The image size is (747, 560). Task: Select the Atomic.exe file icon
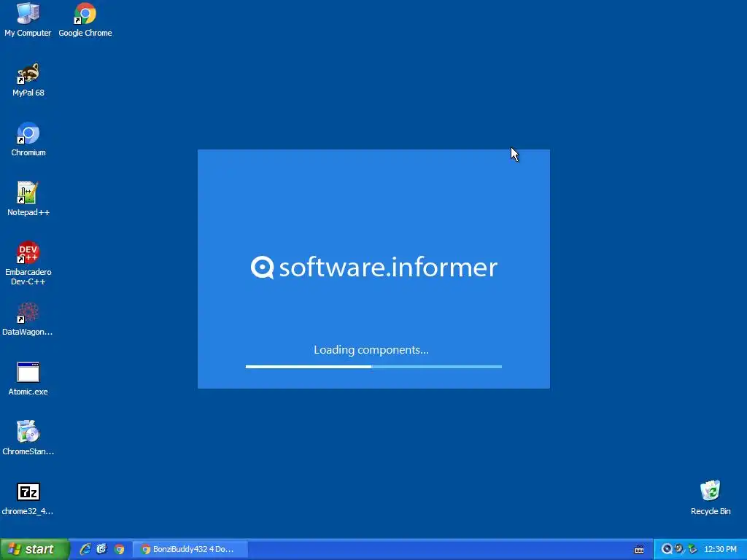coord(28,379)
